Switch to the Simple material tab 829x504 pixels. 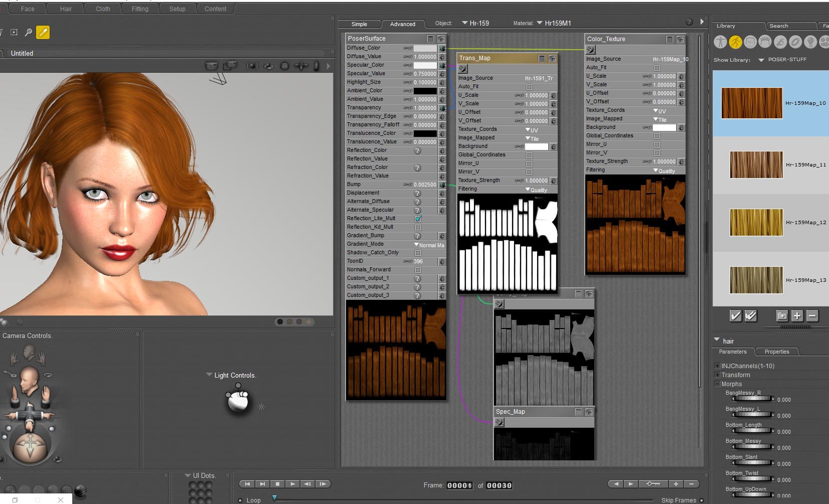359,24
